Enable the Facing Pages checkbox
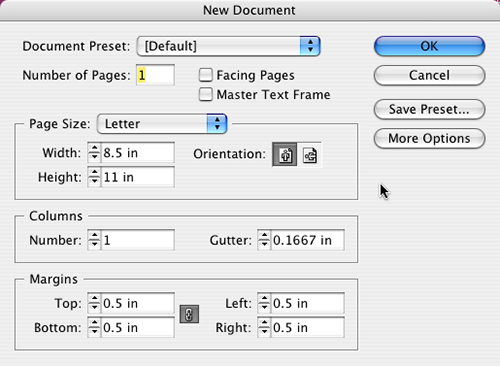 click(x=206, y=75)
